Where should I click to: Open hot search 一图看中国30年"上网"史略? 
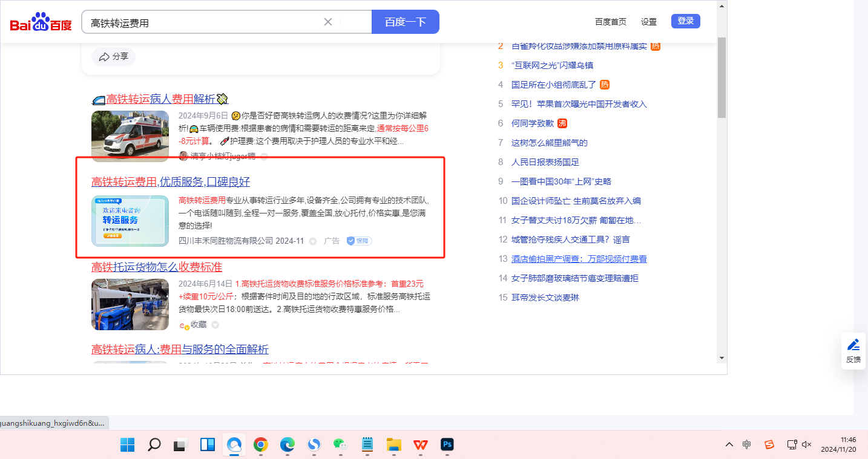[561, 181]
